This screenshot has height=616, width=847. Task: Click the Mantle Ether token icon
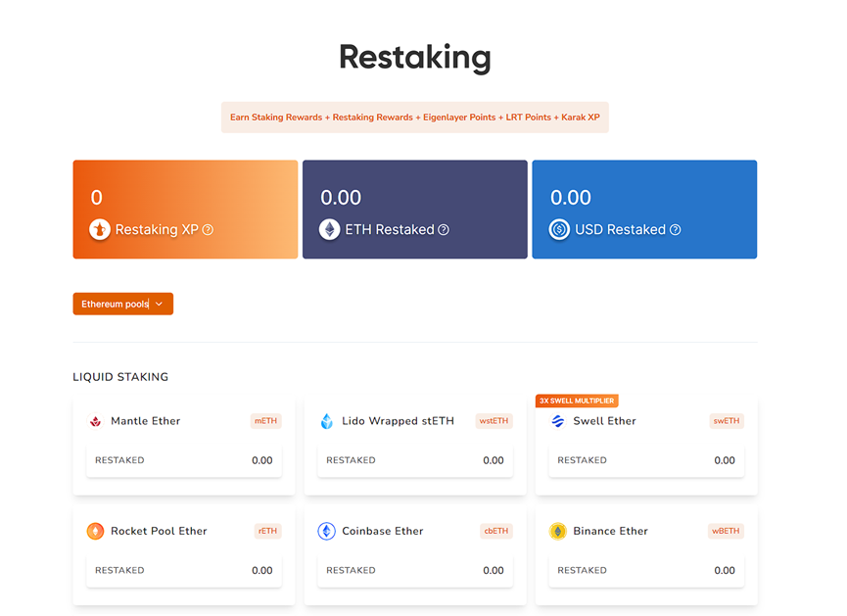[98, 421]
